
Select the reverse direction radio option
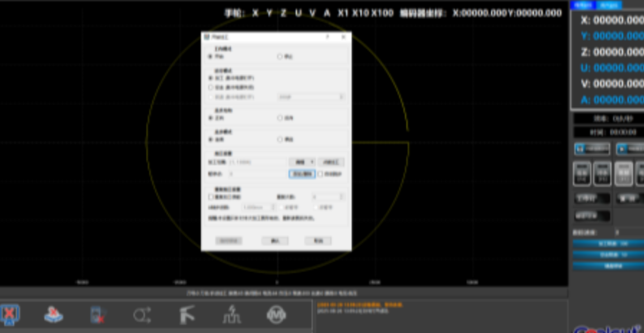(280, 118)
